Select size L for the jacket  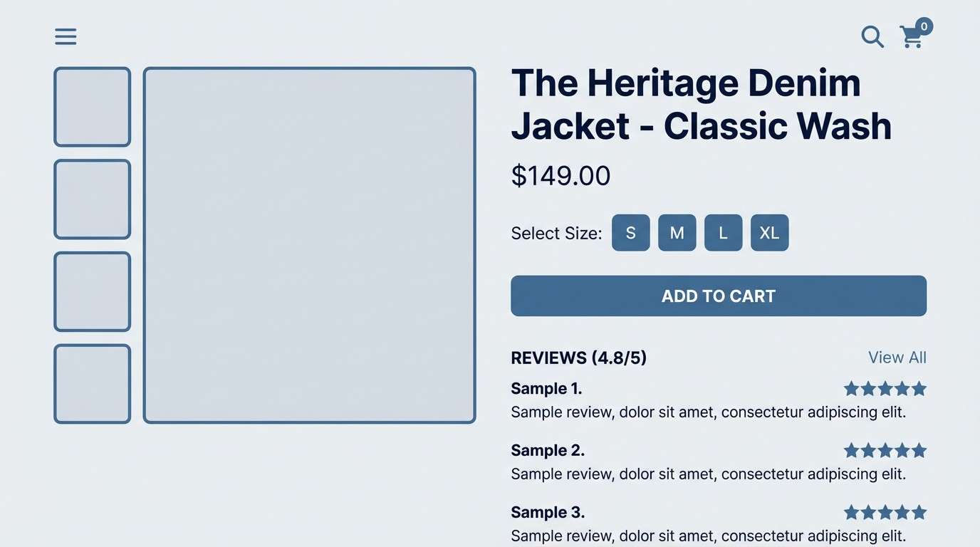[723, 232]
